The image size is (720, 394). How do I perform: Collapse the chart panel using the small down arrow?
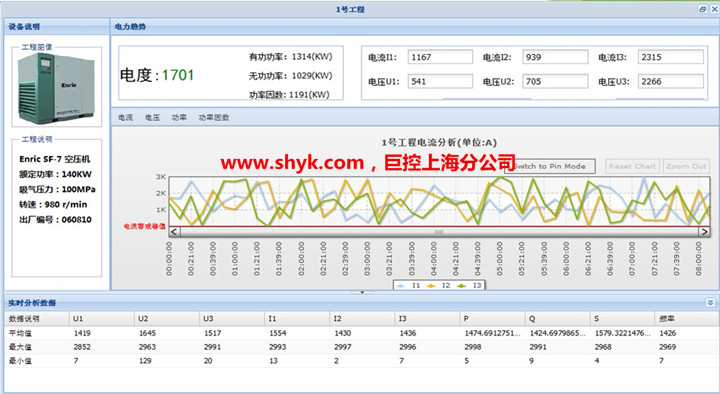click(x=362, y=292)
